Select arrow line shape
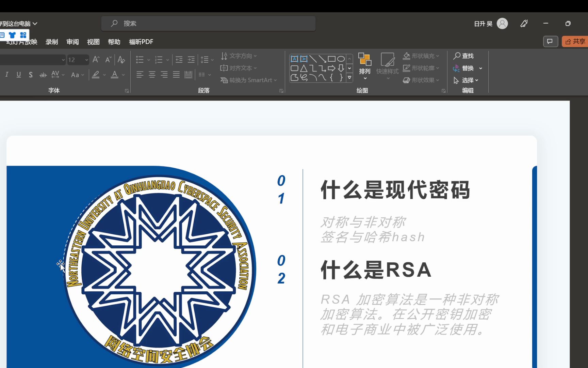Image resolution: width=588 pixels, height=368 pixels. [x=322, y=59]
